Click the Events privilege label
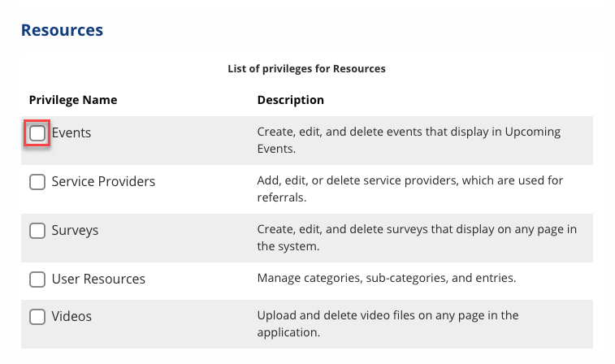This screenshot has height=364, width=615. [71, 132]
